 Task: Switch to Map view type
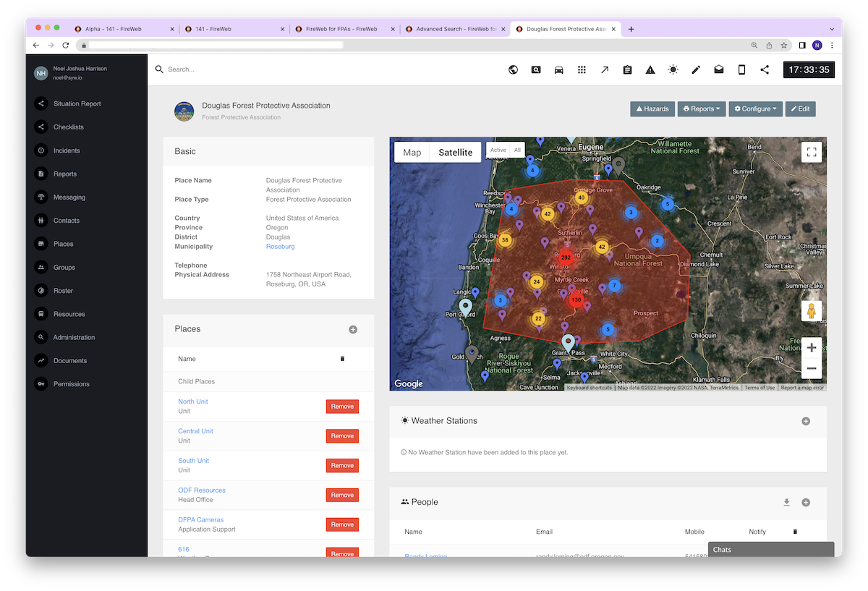click(x=412, y=153)
